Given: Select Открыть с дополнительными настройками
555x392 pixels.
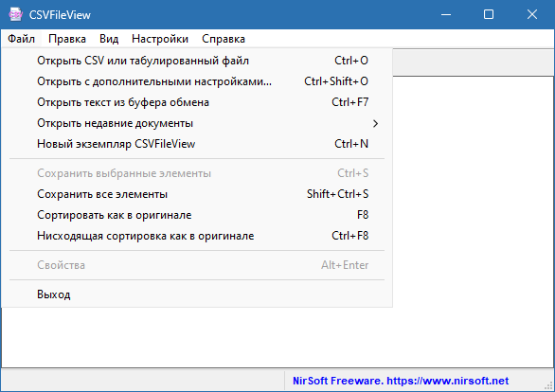Looking at the screenshot, I should tap(197, 81).
